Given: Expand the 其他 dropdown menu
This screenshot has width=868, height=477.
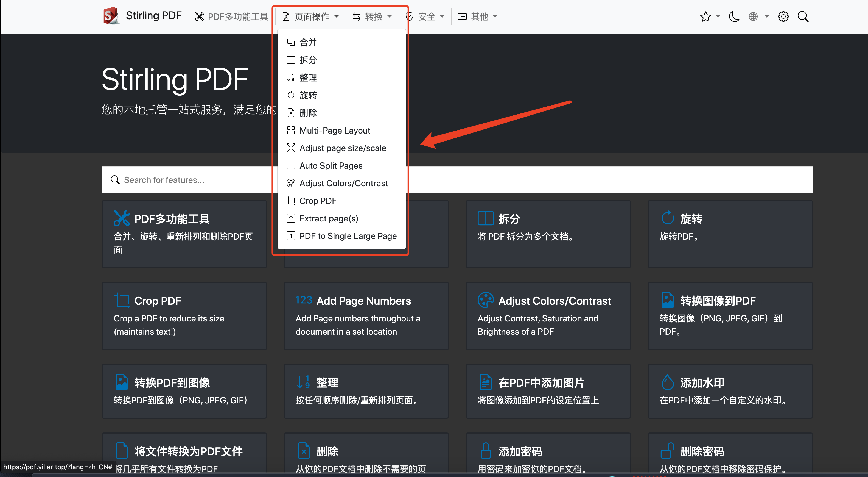Looking at the screenshot, I should (478, 16).
